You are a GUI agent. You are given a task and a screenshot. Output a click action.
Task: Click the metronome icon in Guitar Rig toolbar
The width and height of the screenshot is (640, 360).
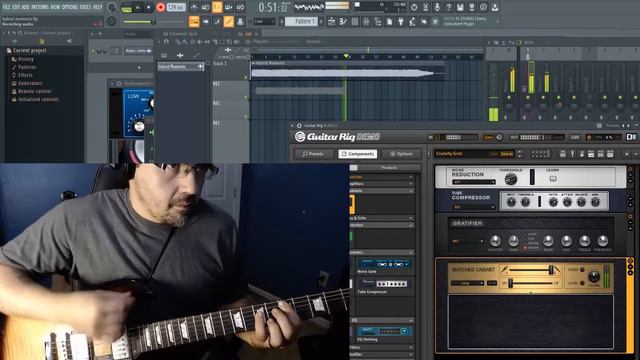pyautogui.click(x=582, y=154)
